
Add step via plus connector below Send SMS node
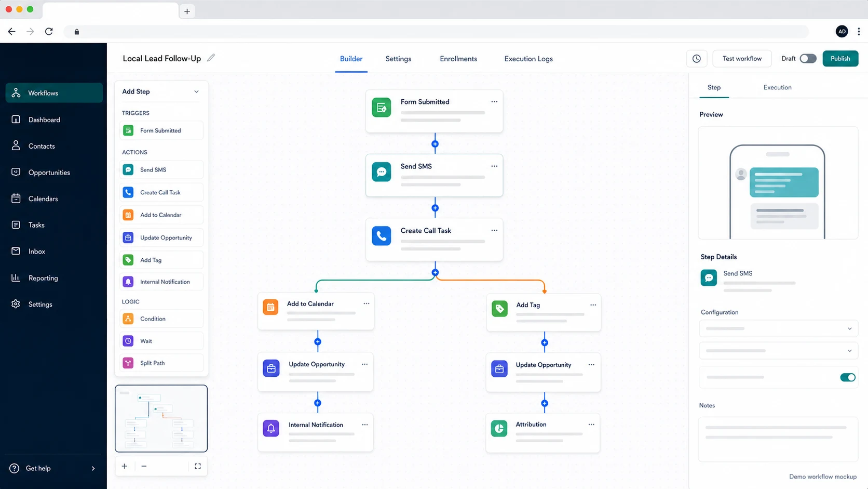tap(435, 208)
